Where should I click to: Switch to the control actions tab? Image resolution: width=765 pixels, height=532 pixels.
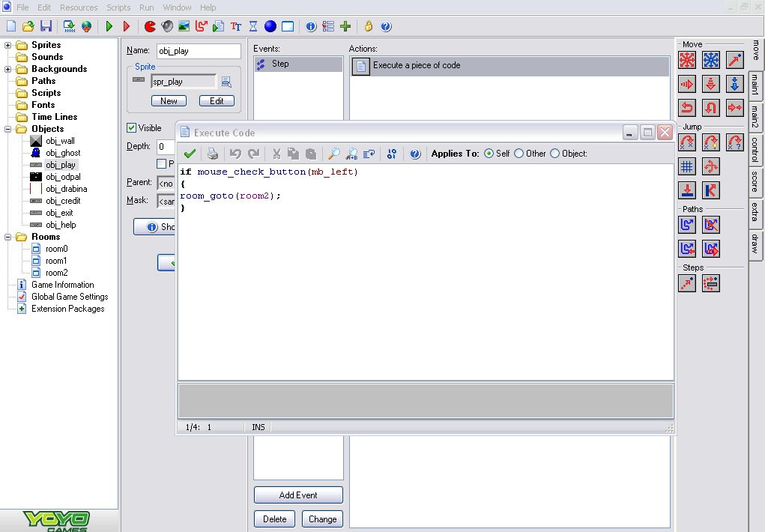[755, 149]
